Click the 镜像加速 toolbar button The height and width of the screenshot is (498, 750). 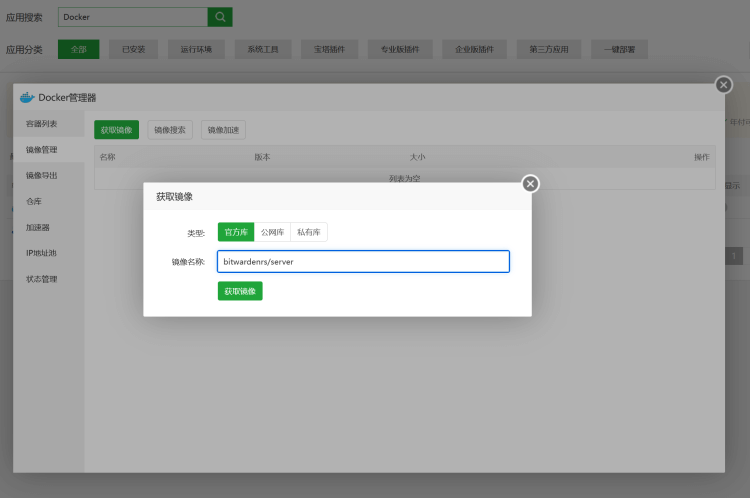click(223, 130)
